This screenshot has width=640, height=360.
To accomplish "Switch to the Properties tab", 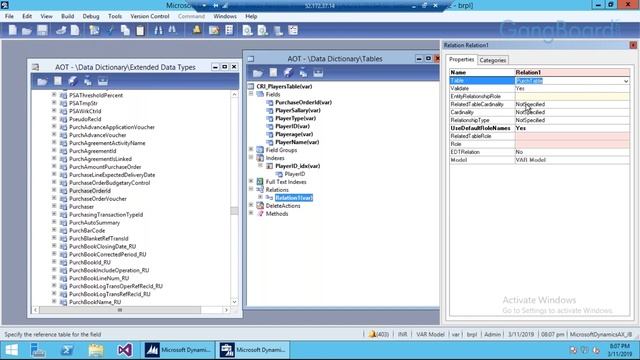I will click(462, 60).
